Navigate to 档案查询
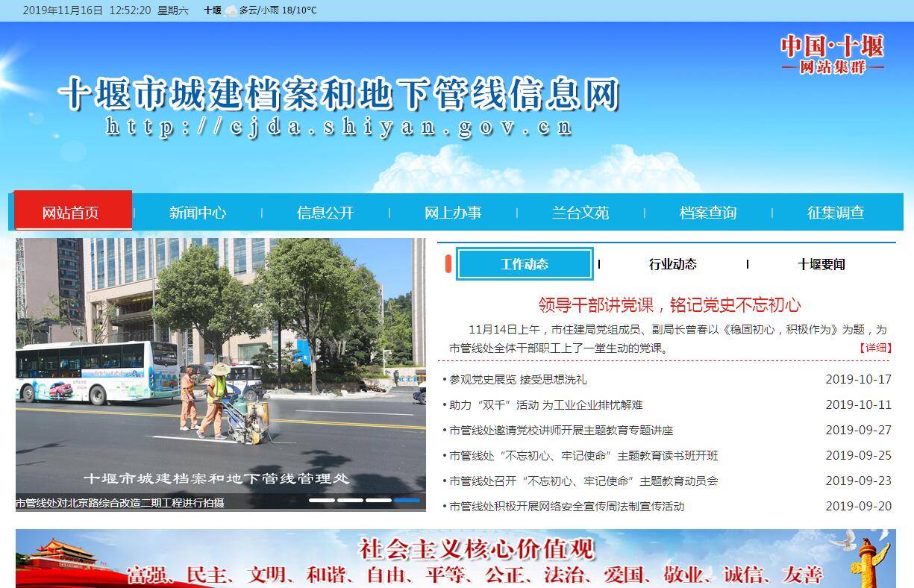Image resolution: width=914 pixels, height=588 pixels. coord(708,213)
